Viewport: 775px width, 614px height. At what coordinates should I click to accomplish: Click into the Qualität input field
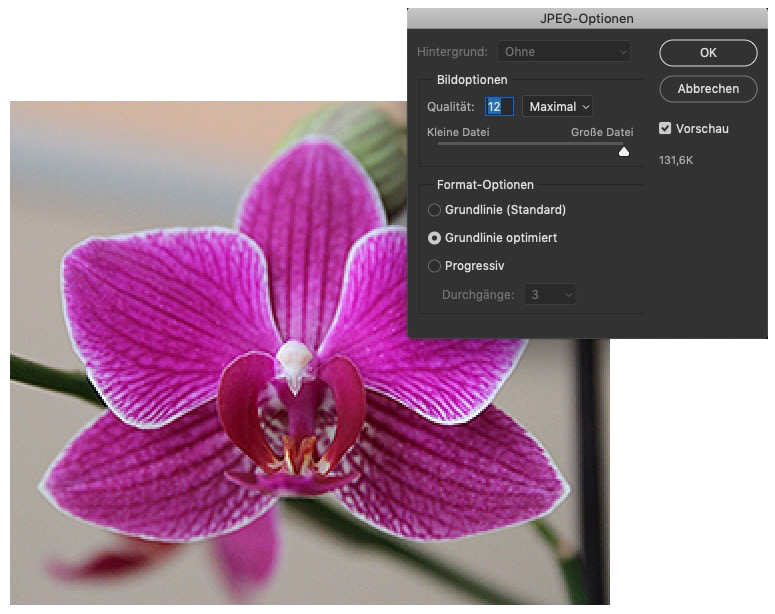(499, 106)
